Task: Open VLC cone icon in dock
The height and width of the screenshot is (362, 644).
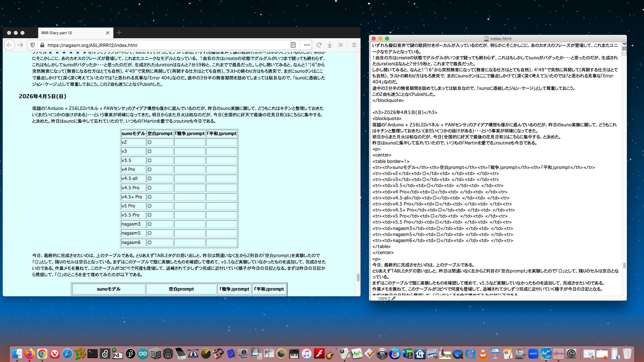Action: coord(483,354)
